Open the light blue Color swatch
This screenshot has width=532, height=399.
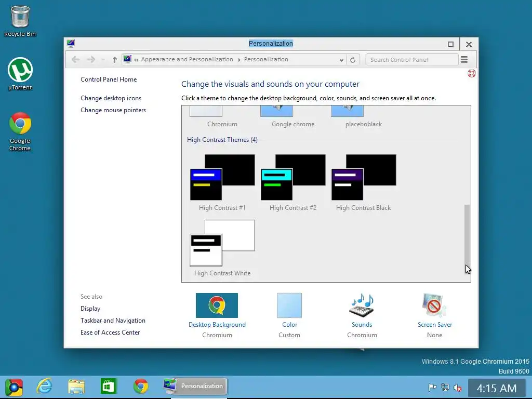point(289,305)
